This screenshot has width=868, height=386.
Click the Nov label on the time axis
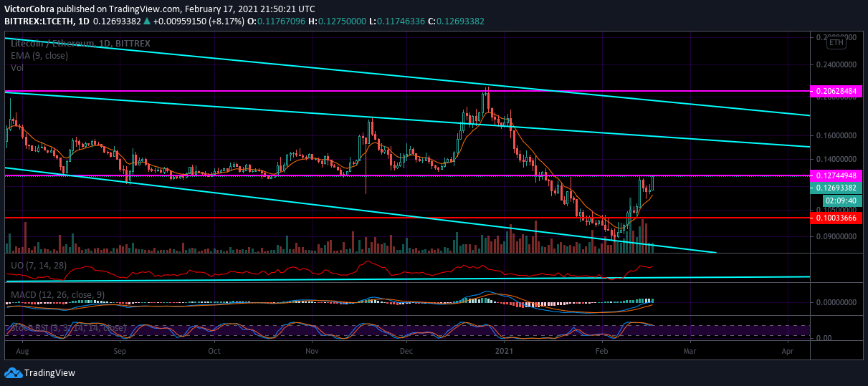click(311, 352)
